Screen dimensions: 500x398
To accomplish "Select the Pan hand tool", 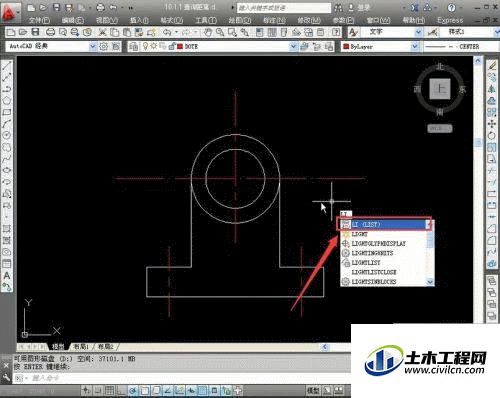I will pos(208,32).
